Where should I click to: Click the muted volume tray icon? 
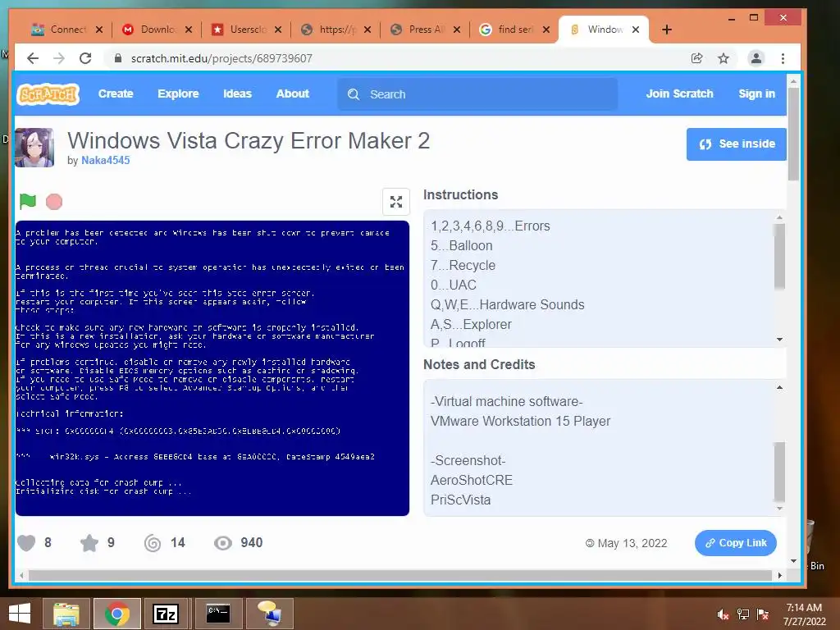pyautogui.click(x=723, y=614)
